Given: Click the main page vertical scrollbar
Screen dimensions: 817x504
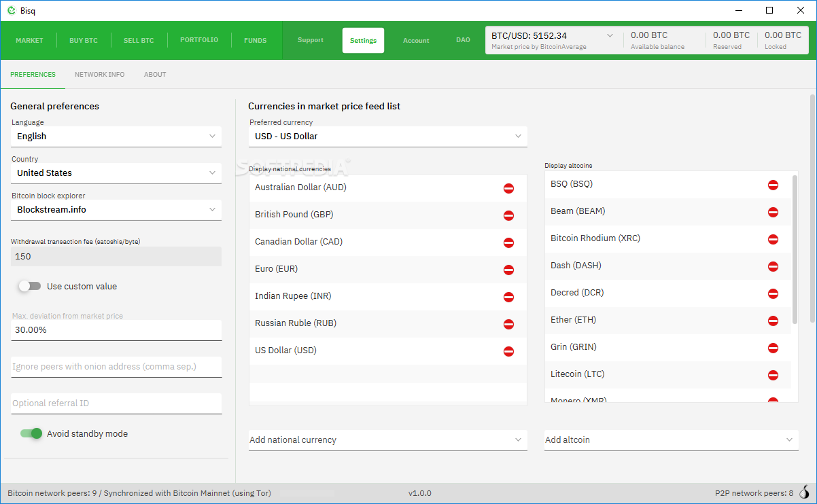Looking at the screenshot, I should (812, 209).
